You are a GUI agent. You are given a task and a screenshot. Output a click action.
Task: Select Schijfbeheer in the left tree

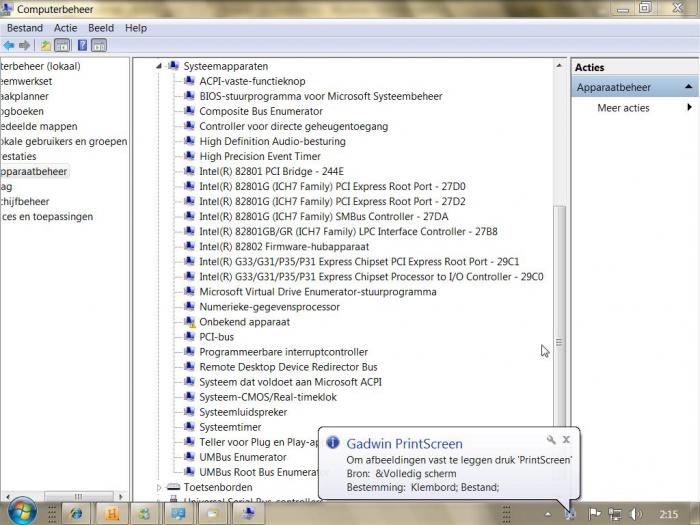point(25,201)
